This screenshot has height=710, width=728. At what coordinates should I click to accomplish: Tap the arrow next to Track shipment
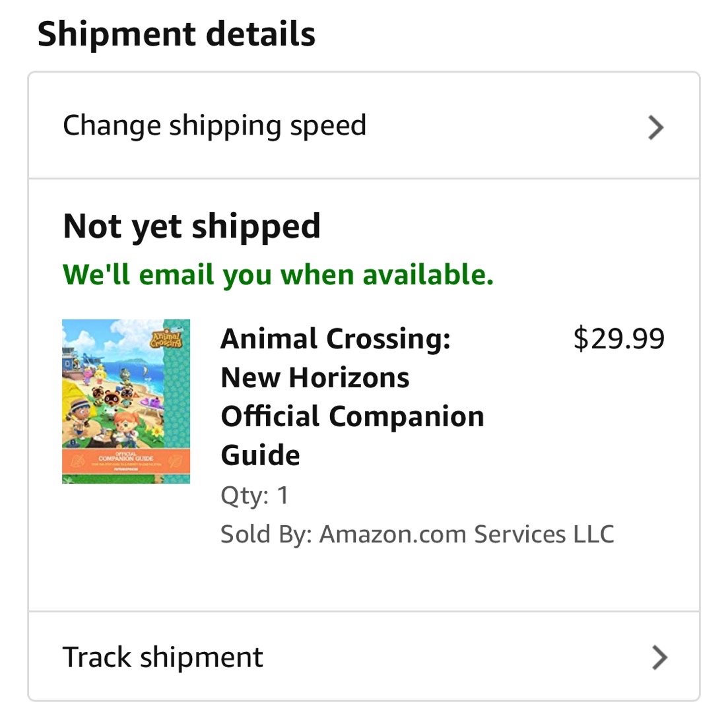tap(659, 657)
